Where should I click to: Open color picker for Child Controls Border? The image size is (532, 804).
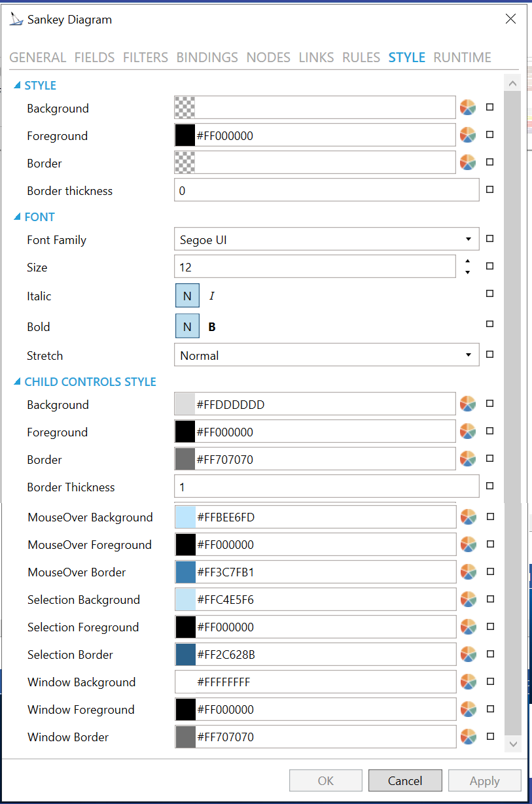click(467, 459)
